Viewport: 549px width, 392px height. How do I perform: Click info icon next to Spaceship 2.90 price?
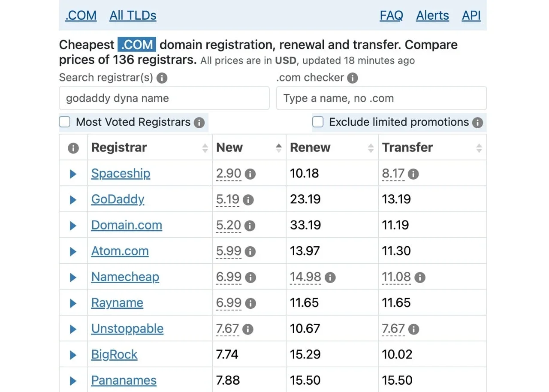click(250, 174)
